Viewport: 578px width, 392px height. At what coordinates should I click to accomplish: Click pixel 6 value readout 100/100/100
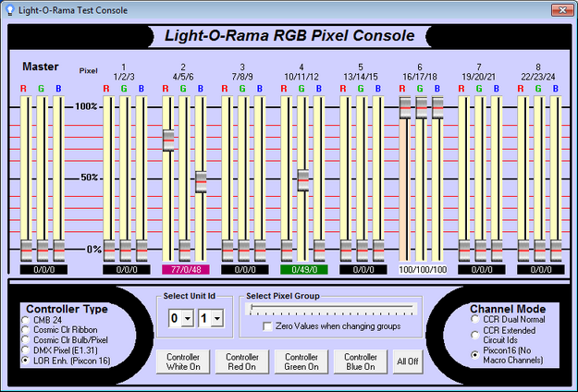click(423, 270)
